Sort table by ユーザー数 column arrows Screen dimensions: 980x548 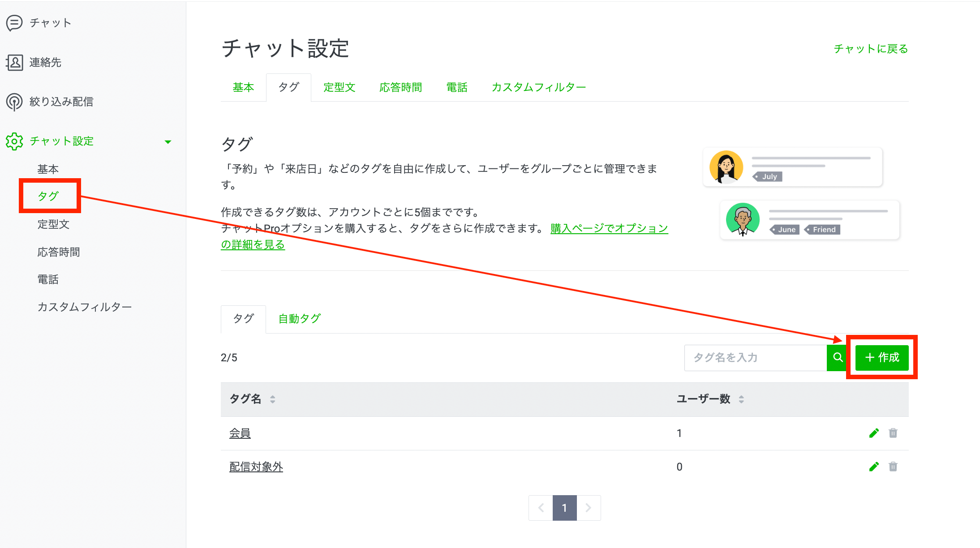[x=741, y=399]
